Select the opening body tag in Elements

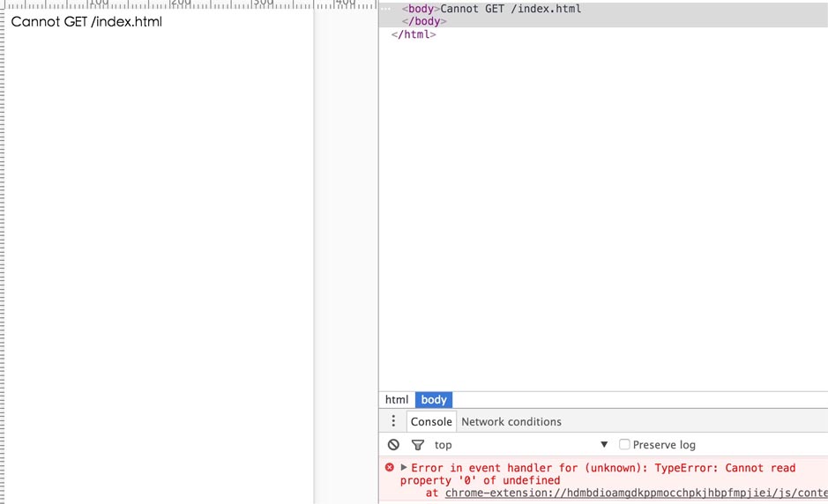(421, 9)
